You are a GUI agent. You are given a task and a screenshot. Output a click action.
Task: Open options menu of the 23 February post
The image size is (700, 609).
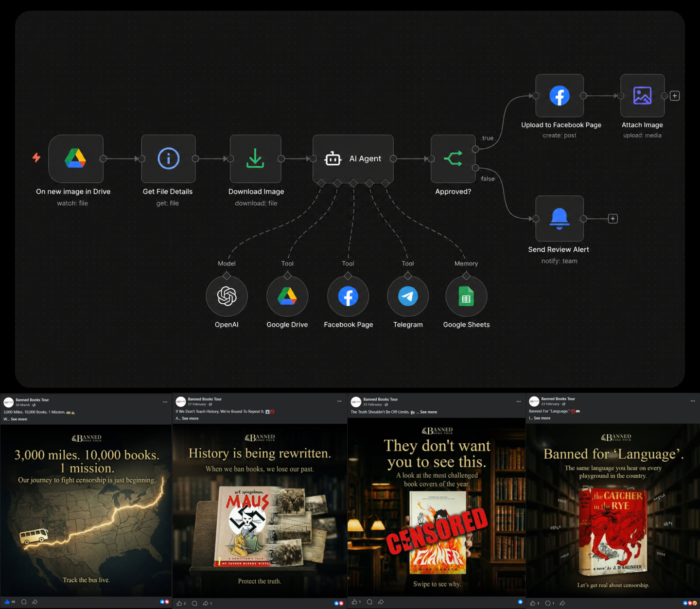tap(693, 401)
